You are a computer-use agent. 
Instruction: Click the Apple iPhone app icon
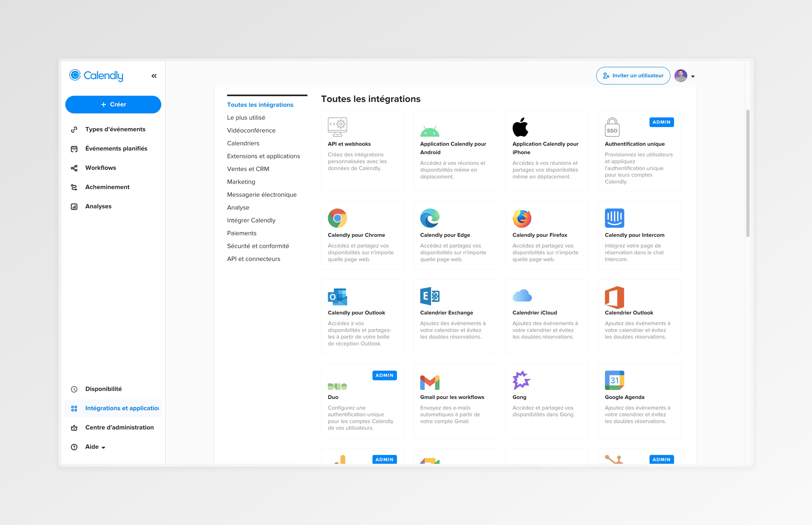pyautogui.click(x=520, y=127)
